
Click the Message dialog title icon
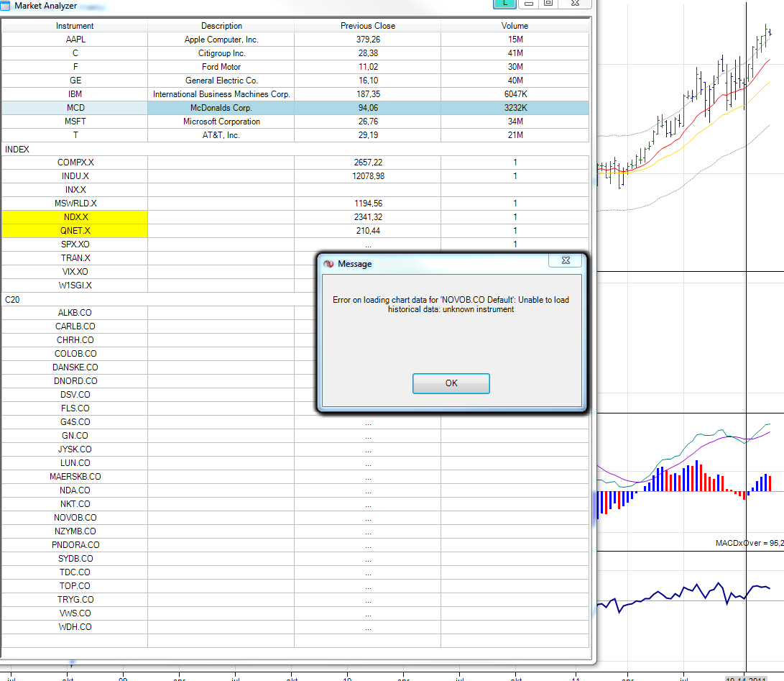328,264
